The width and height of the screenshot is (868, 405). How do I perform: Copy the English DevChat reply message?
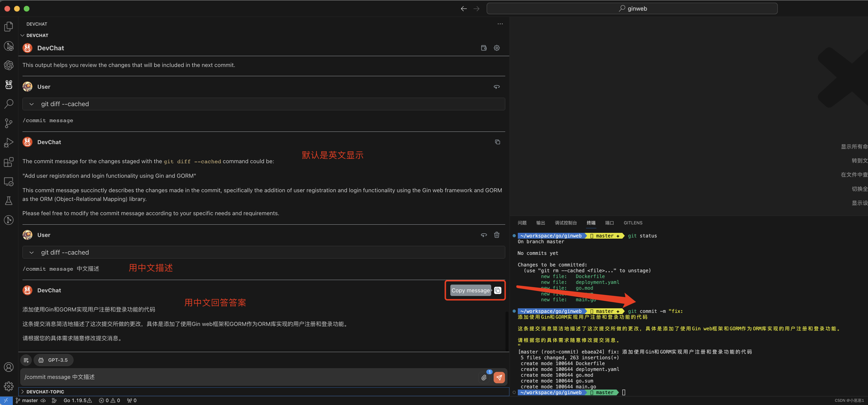497,142
